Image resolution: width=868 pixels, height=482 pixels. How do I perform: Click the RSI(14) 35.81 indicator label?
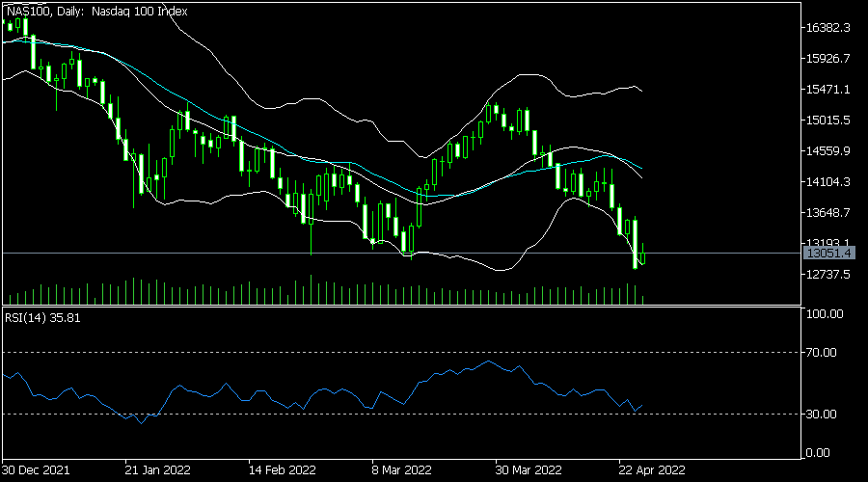42,318
